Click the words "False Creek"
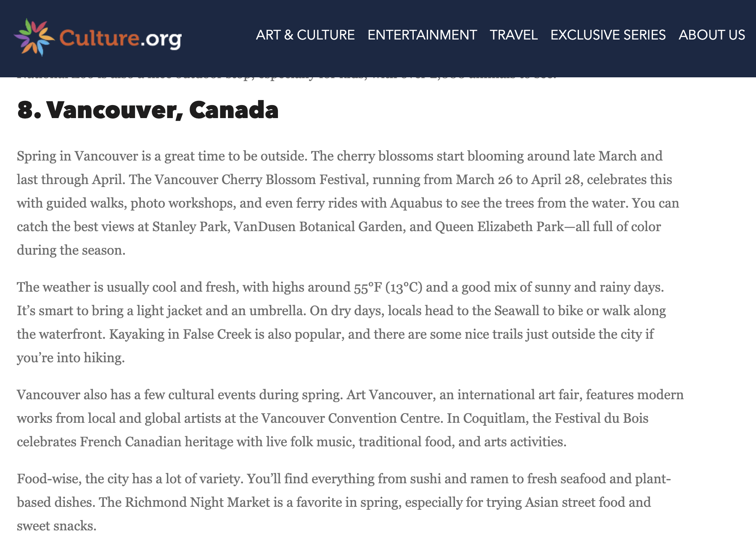The height and width of the screenshot is (548, 756). click(x=217, y=335)
